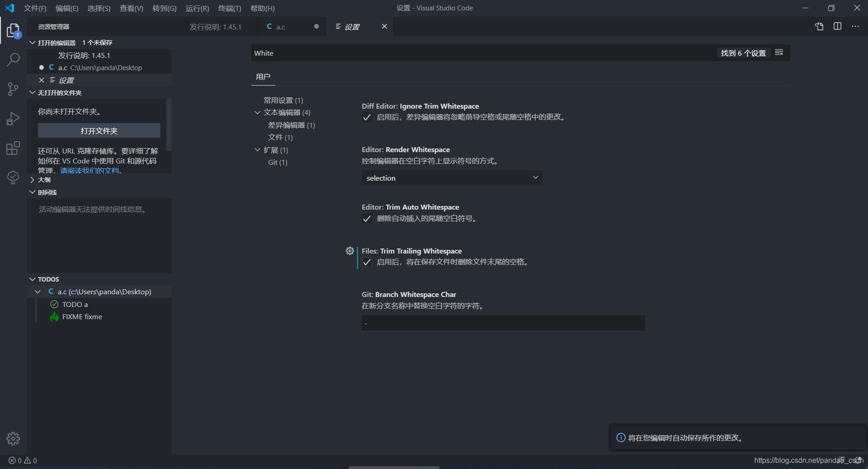Image resolution: width=868 pixels, height=469 pixels.
Task: Toggle Ignore Trim Whitespace checkbox
Action: (367, 117)
